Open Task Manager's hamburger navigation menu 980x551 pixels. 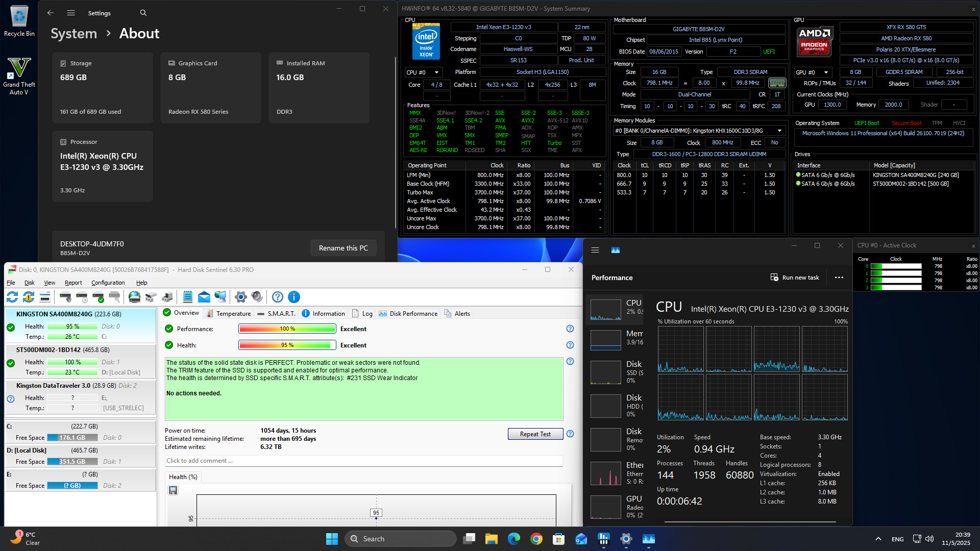pyautogui.click(x=595, y=250)
